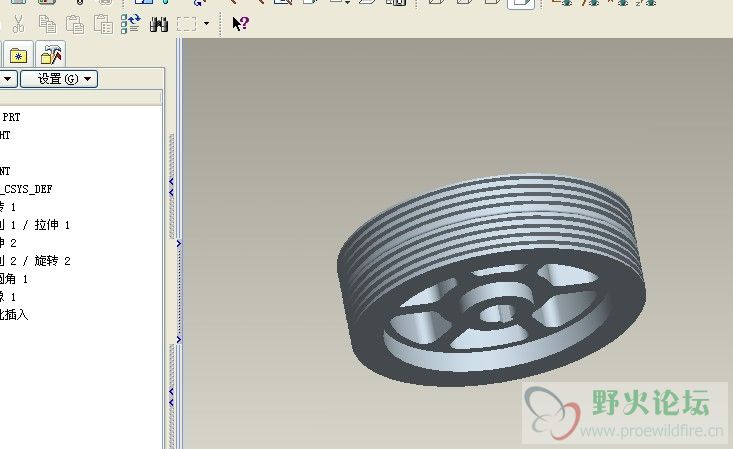Viewport: 733px width, 449px height.
Task: Select the datum plane row ending in NT
Action: coord(5,171)
